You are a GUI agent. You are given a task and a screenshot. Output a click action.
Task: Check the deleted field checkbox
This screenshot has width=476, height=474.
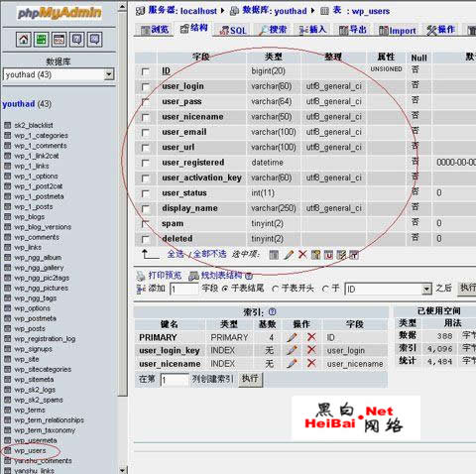click(x=145, y=239)
